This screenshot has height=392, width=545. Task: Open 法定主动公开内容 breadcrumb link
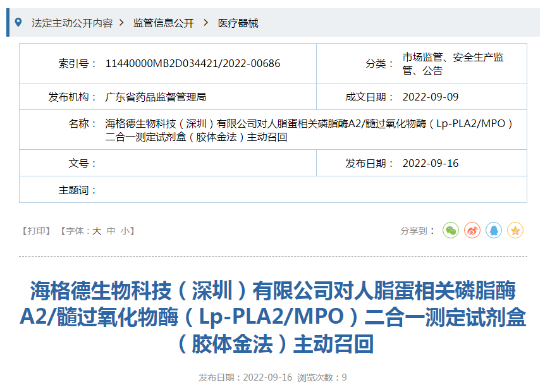[72, 23]
